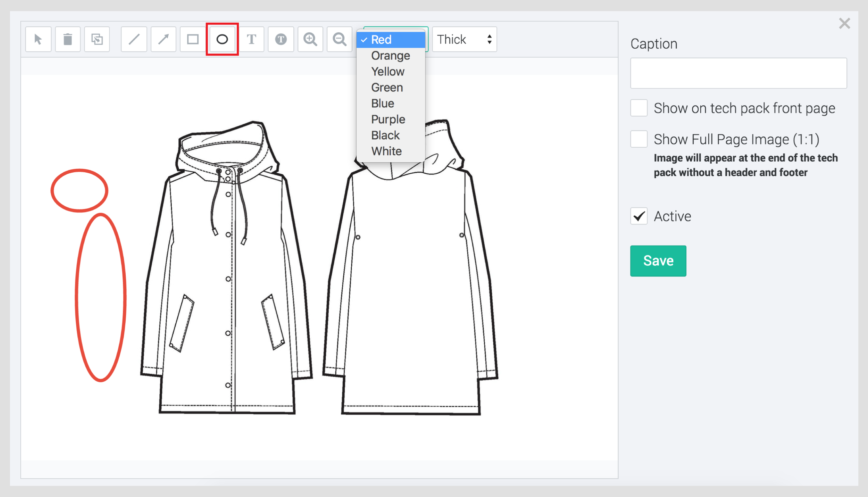Select the rectangle shape tool
This screenshot has height=497, width=868.
[193, 39]
